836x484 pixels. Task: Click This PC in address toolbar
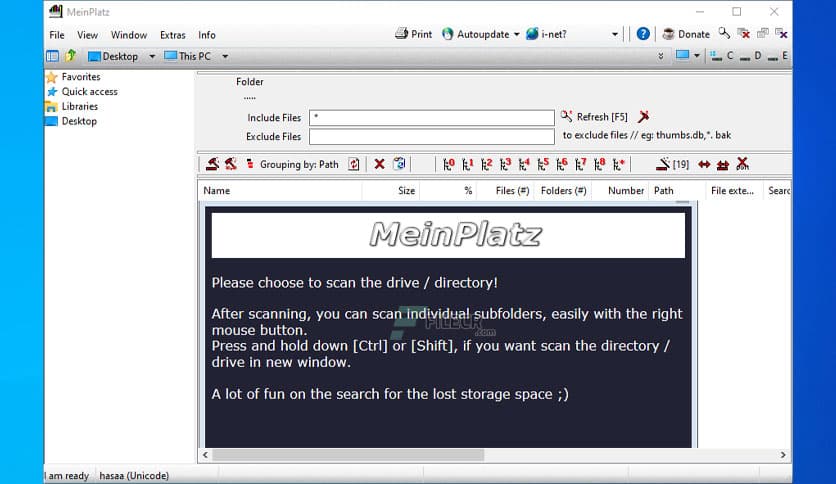pos(188,56)
